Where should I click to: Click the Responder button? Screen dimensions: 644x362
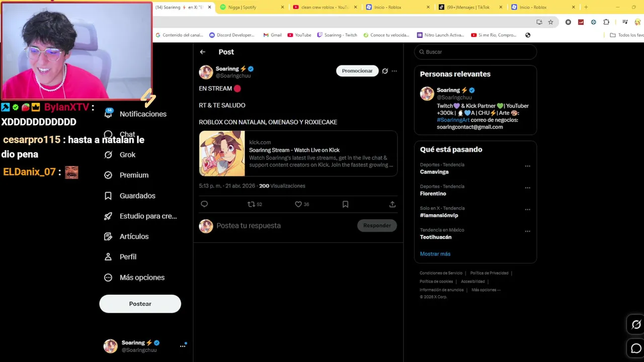tap(377, 226)
